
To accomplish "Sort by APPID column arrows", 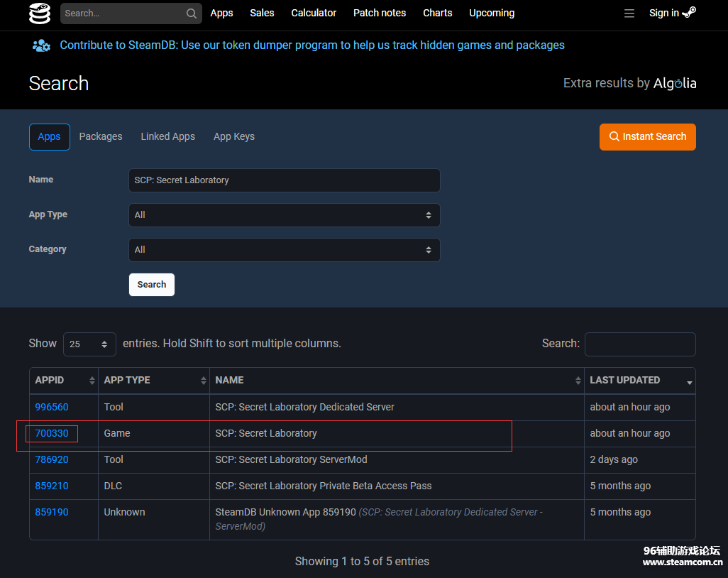I will [x=92, y=381].
